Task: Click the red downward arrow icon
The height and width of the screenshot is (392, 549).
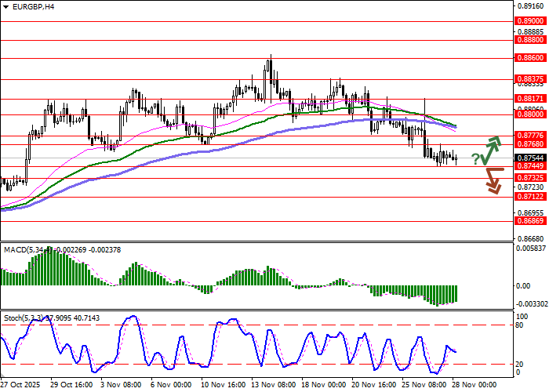Action: click(493, 180)
